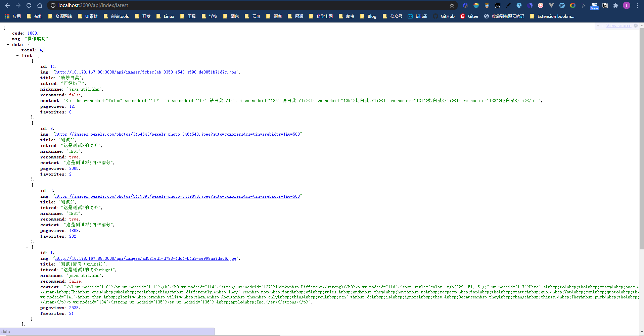Bookmark this page with the star icon
Viewport: 644px width, 336px height.
coord(452,5)
